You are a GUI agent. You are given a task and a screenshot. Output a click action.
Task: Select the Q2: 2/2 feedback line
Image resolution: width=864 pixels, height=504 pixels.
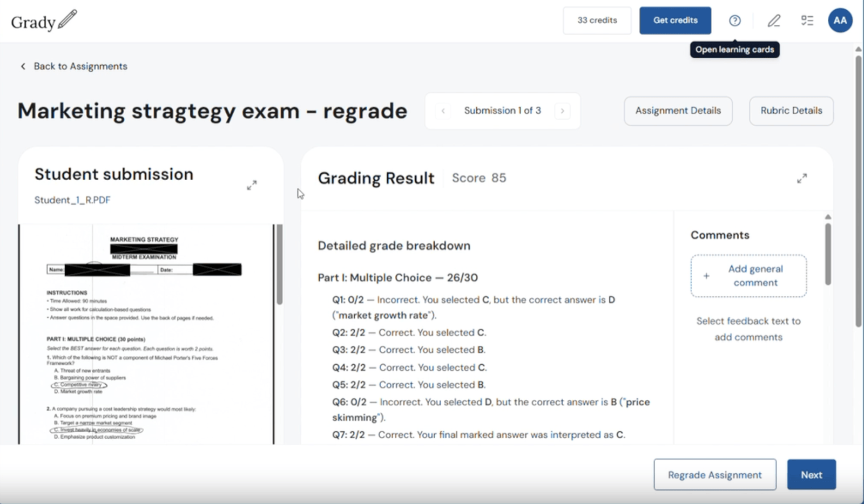click(409, 333)
